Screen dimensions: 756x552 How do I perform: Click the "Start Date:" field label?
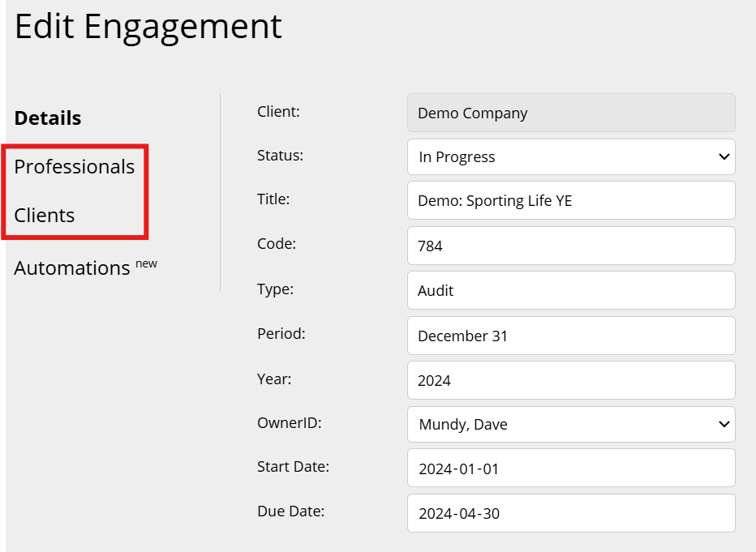[293, 467]
